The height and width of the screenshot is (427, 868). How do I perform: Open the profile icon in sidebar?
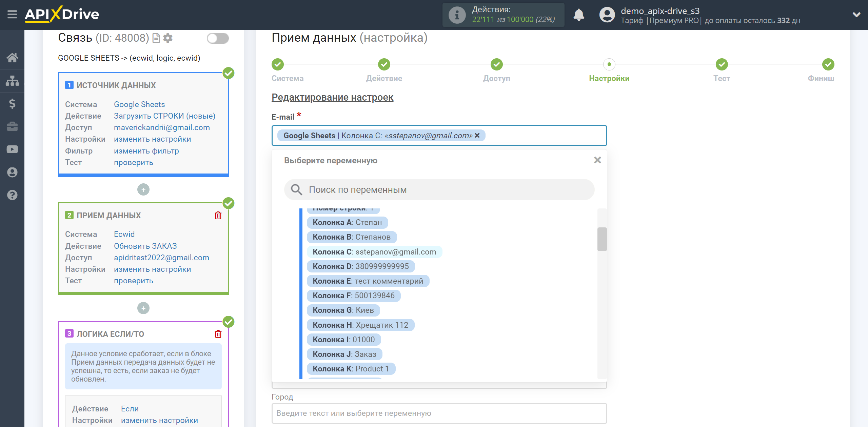[x=12, y=172]
